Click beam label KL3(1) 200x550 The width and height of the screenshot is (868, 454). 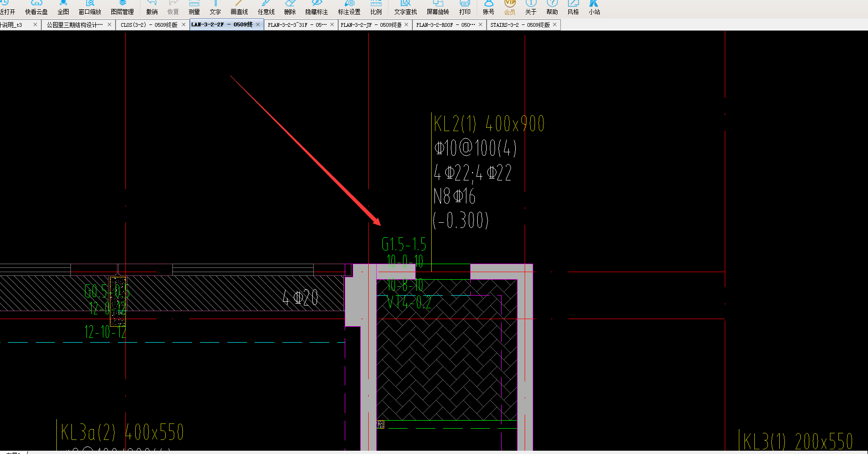pyautogui.click(x=798, y=441)
